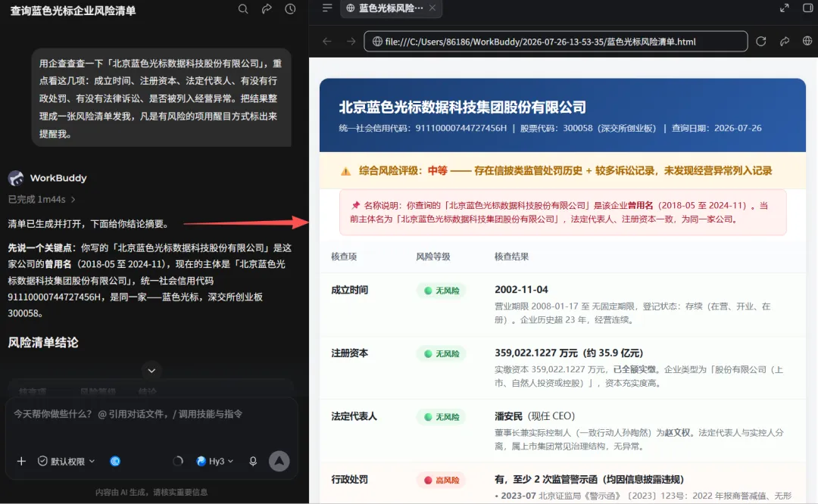This screenshot has width=818, height=504.
Task: Click the orange warning triangle icon
Action: 346,171
